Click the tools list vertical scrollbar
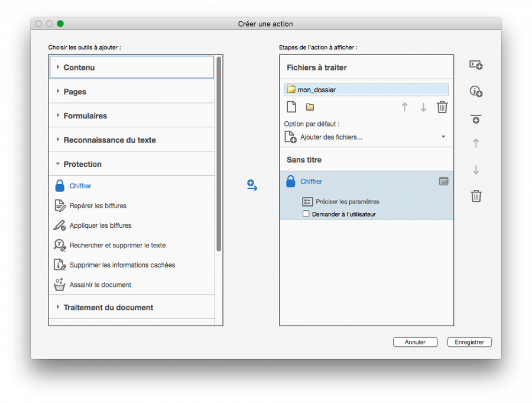This screenshot has height=403, width=532. click(x=219, y=154)
